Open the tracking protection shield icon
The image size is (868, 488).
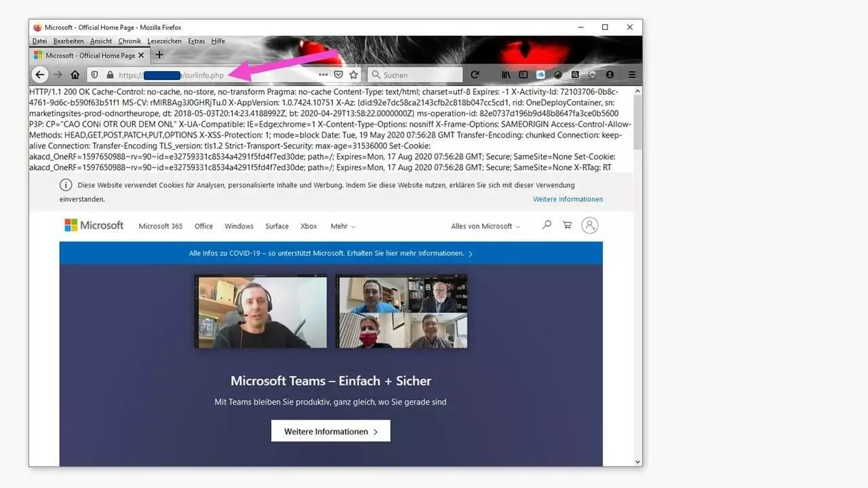(x=95, y=75)
